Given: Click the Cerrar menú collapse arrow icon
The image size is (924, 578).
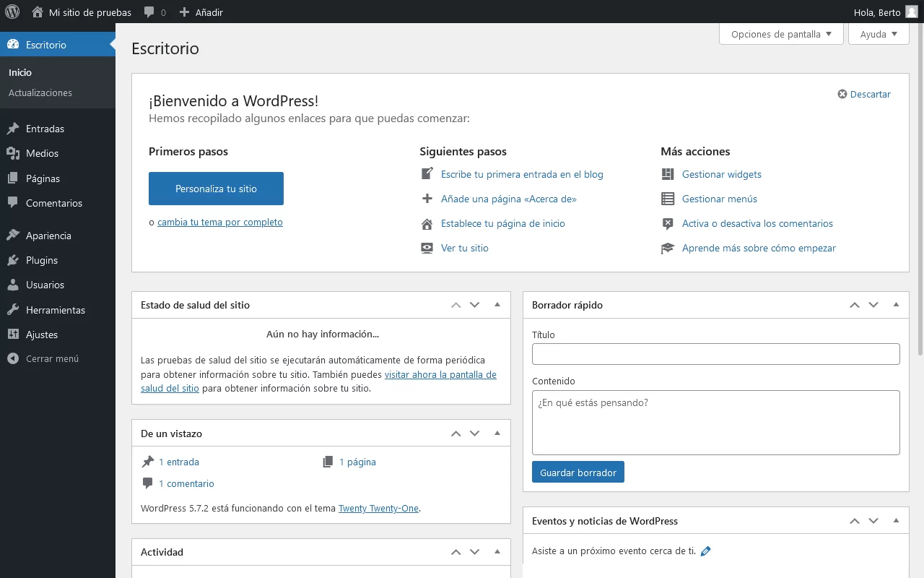Looking at the screenshot, I should tap(13, 358).
